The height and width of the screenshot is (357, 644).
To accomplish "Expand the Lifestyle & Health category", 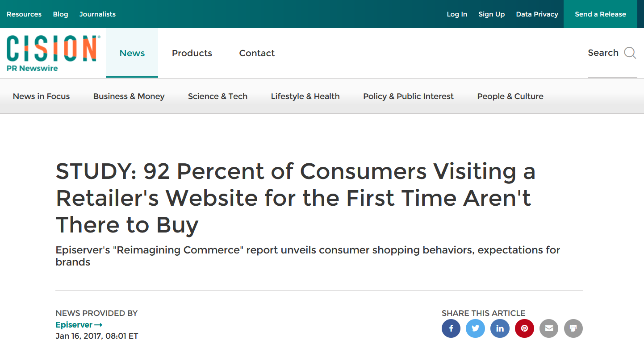I will [305, 96].
